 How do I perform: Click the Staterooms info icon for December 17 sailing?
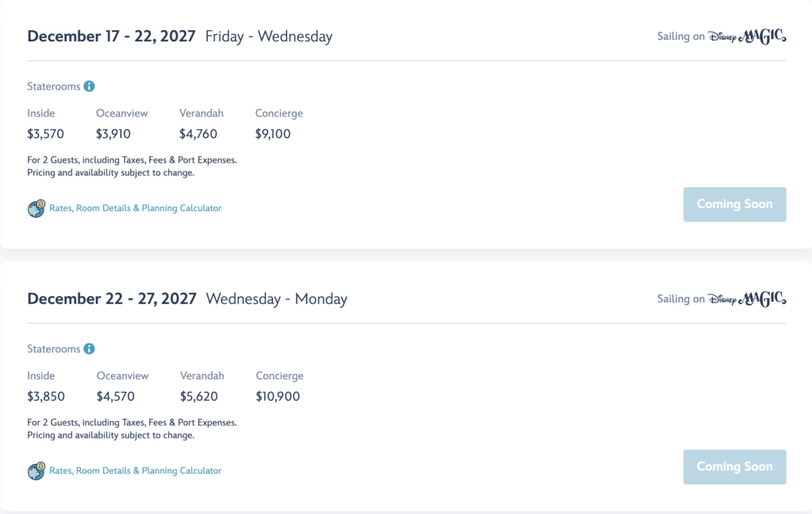pos(89,86)
